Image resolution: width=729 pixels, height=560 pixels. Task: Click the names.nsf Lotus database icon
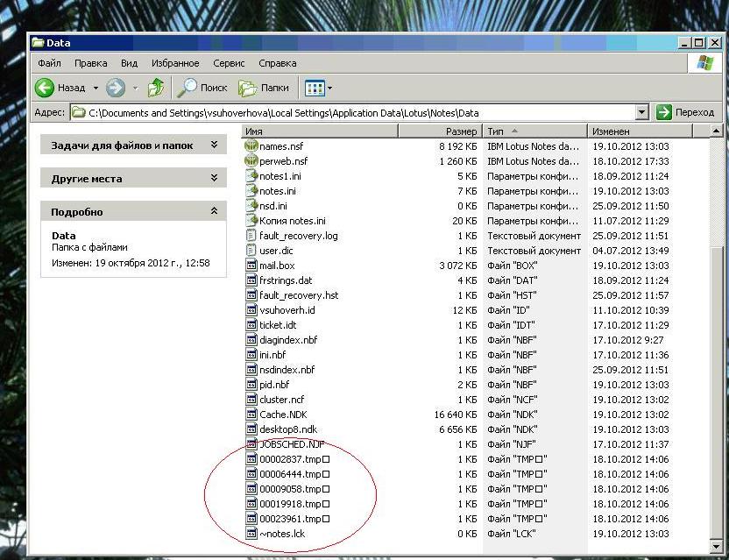point(251,146)
